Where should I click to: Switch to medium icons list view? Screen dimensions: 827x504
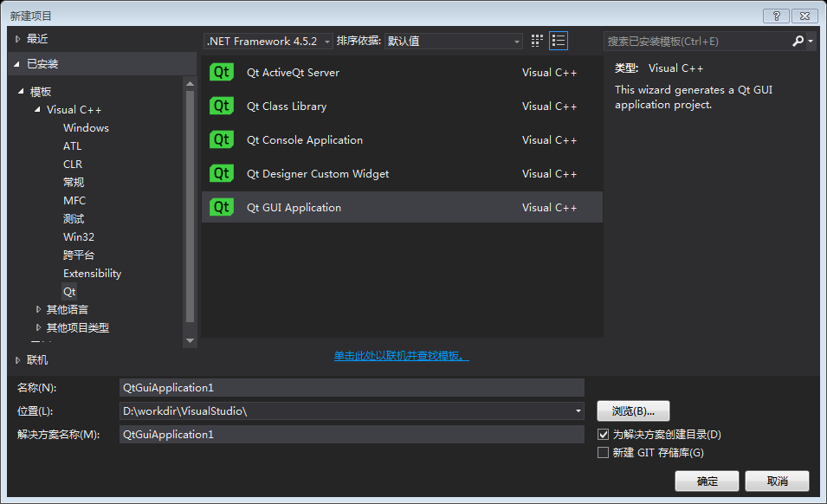coord(559,41)
